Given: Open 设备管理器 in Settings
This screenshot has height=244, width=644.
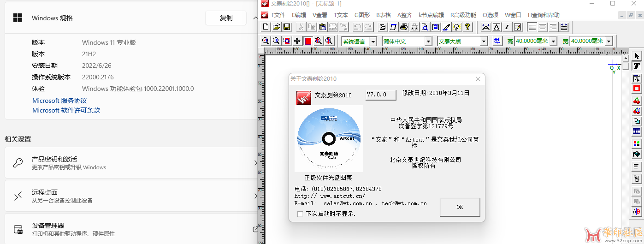Looking at the screenshot, I should (x=131, y=229).
